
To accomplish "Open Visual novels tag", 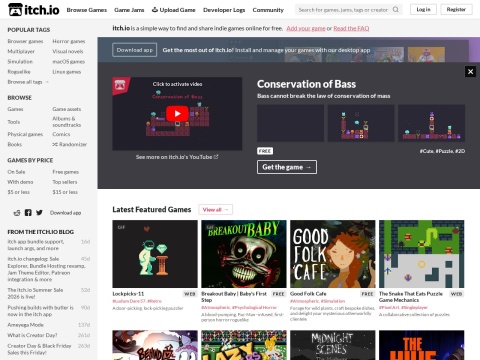I will tap(68, 51).
